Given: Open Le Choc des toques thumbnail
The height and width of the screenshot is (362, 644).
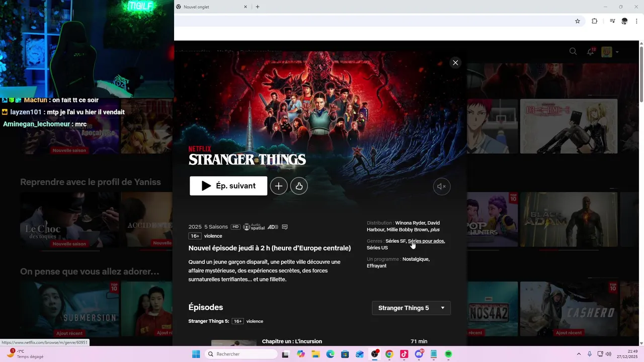Looking at the screenshot, I should tap(69, 220).
